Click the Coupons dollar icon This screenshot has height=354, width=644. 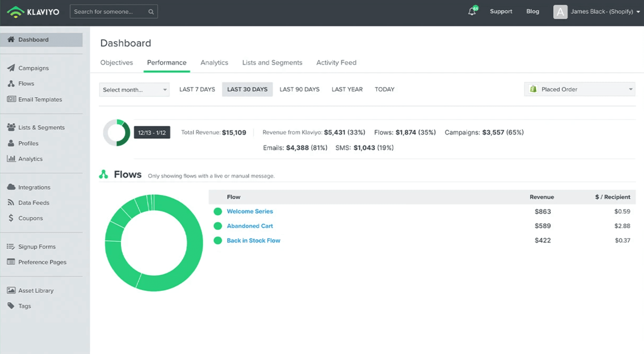(x=11, y=218)
